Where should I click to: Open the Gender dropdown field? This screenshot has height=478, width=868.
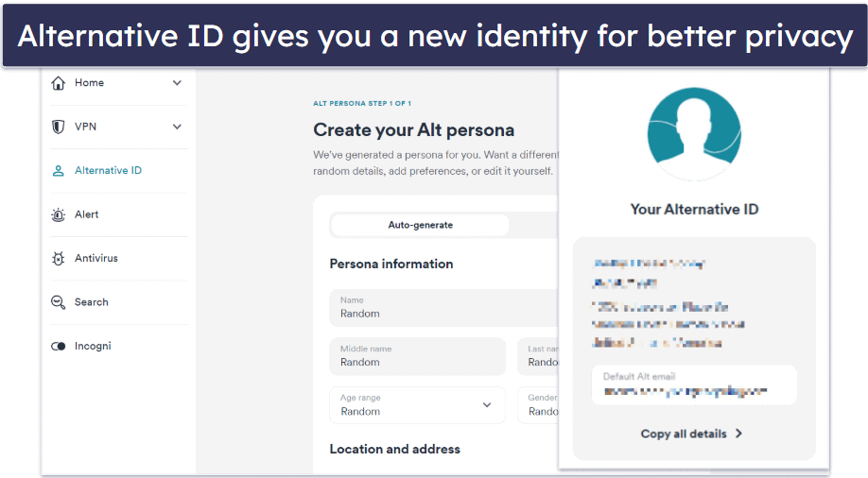(x=538, y=405)
